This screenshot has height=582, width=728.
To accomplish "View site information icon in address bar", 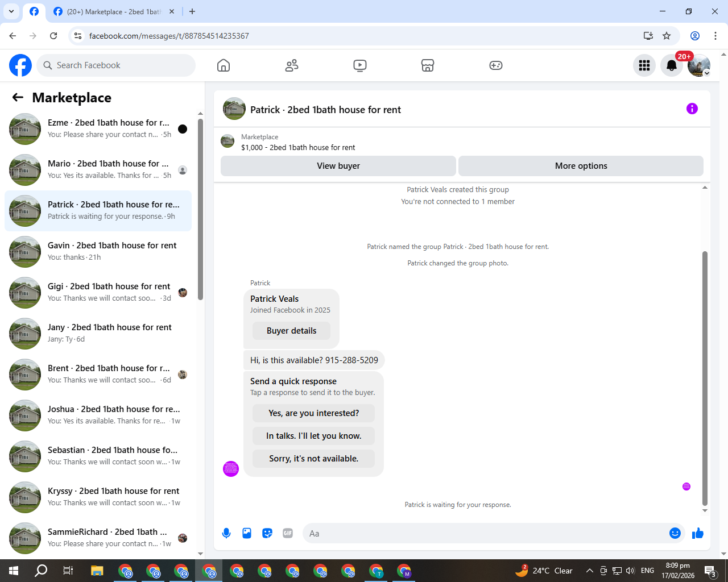I will 78,36.
